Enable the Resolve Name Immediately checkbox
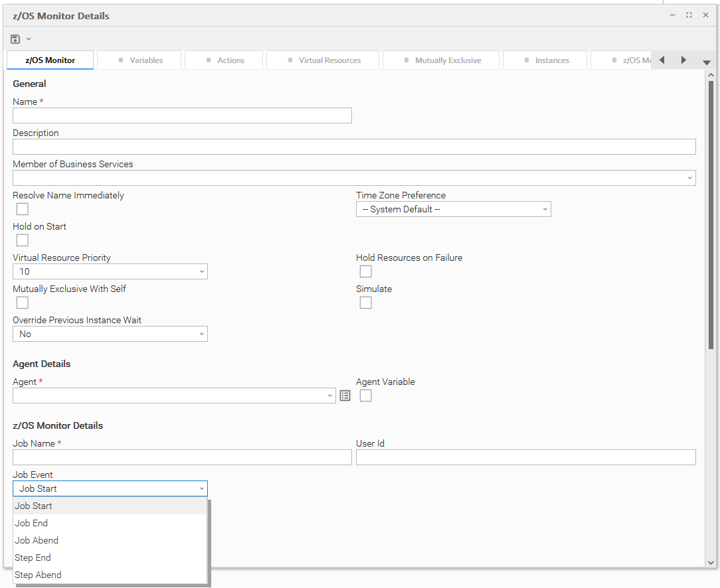Screen dimensions: 720x588 (x=23, y=209)
